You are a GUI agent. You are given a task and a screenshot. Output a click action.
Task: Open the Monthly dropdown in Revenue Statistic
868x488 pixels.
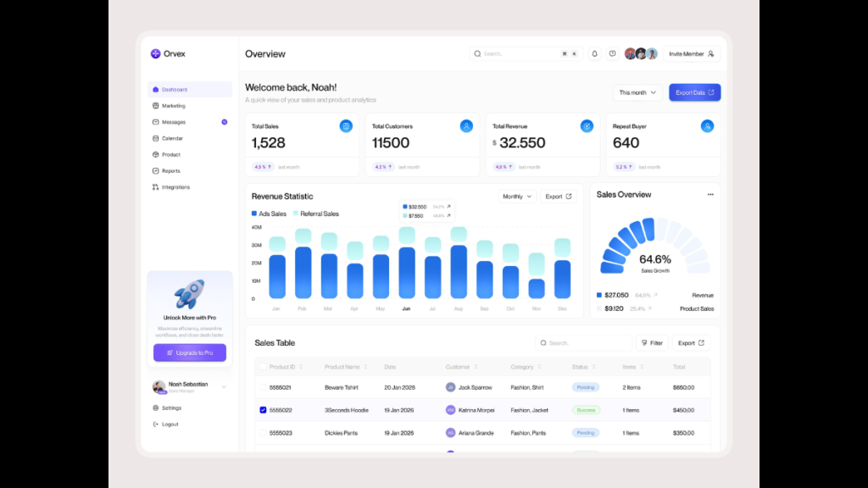tap(517, 197)
